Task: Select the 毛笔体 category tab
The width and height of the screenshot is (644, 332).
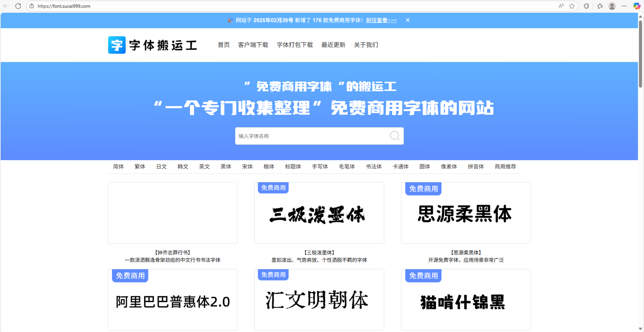Action: pyautogui.click(x=347, y=167)
